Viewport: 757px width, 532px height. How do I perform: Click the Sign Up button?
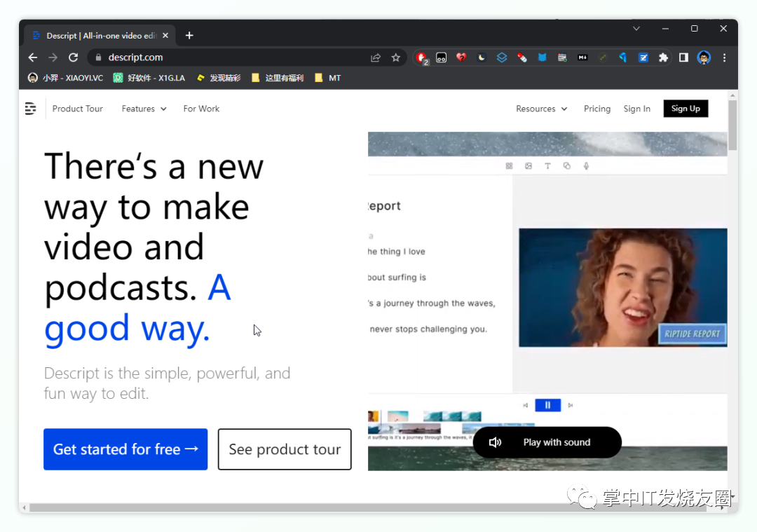click(x=686, y=109)
